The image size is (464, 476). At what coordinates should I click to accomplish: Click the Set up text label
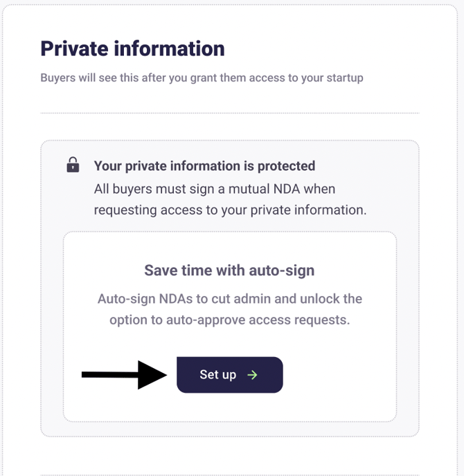(218, 375)
